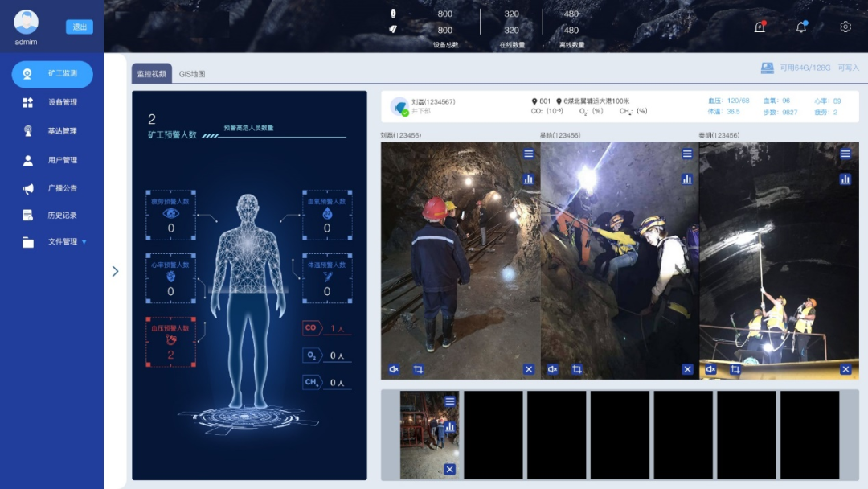Switch to the GIS地图 tab
The image size is (868, 489).
(x=192, y=74)
